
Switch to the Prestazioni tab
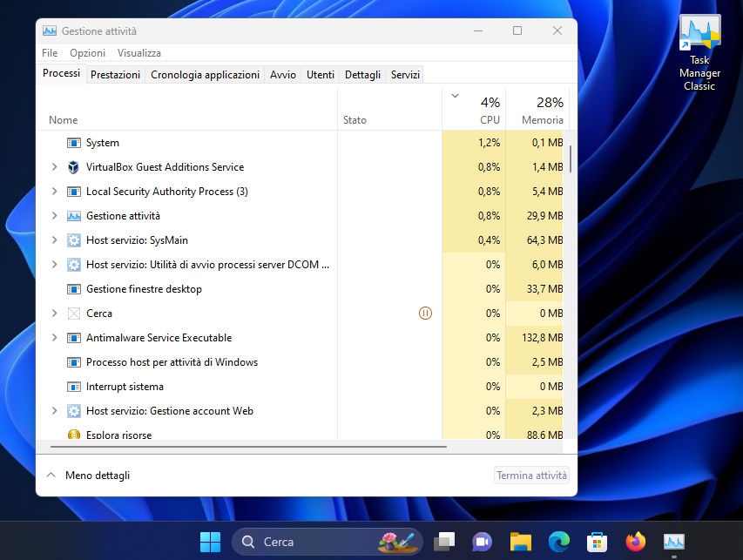[115, 75]
